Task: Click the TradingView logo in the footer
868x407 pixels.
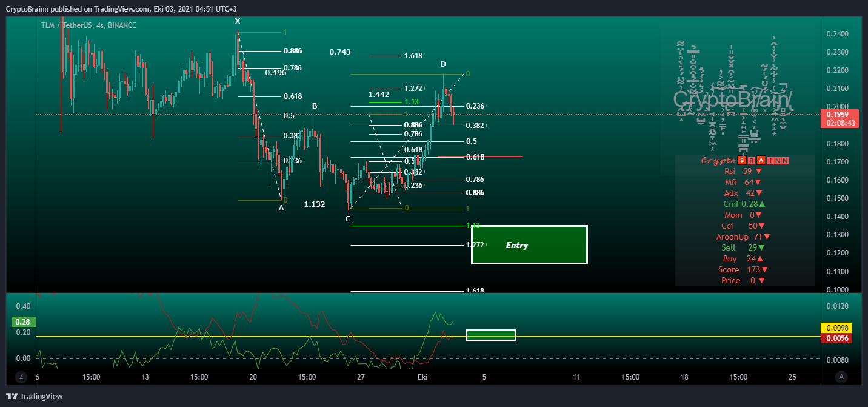Action: point(35,396)
